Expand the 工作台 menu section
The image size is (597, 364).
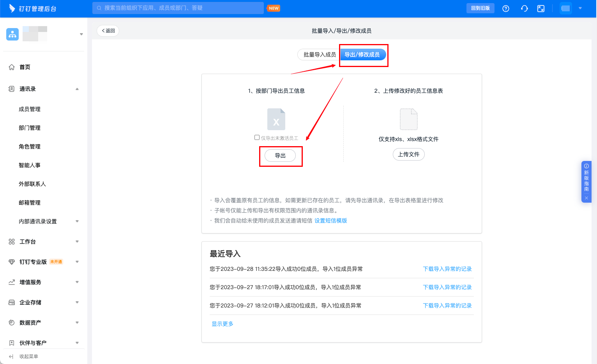(77, 242)
